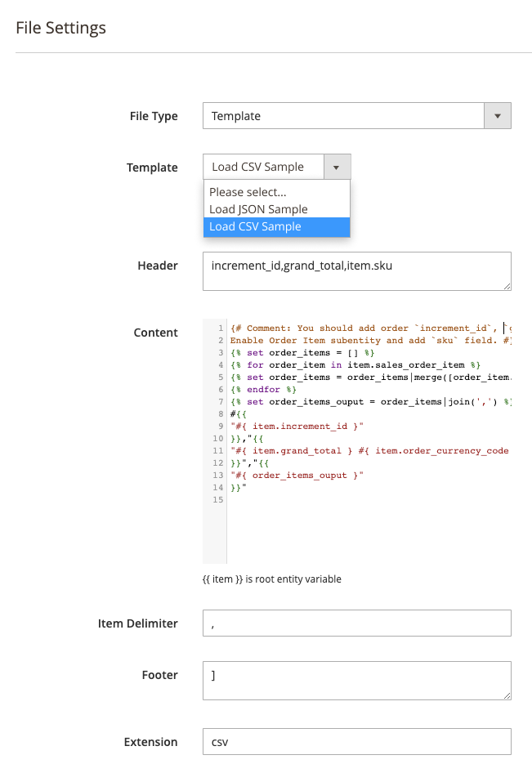Screen dimensions: 532x773
Task: Click the File Settings section heading
Action: tap(61, 28)
